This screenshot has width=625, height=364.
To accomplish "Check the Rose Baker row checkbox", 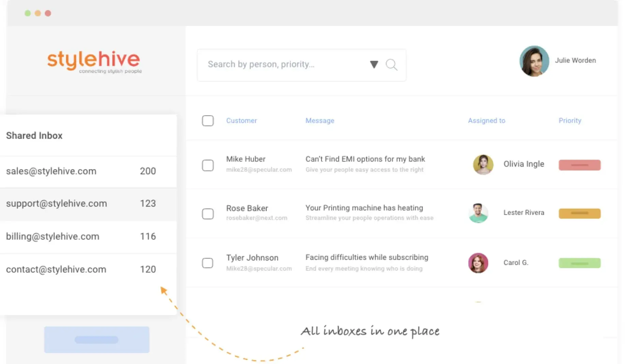I will [x=208, y=214].
